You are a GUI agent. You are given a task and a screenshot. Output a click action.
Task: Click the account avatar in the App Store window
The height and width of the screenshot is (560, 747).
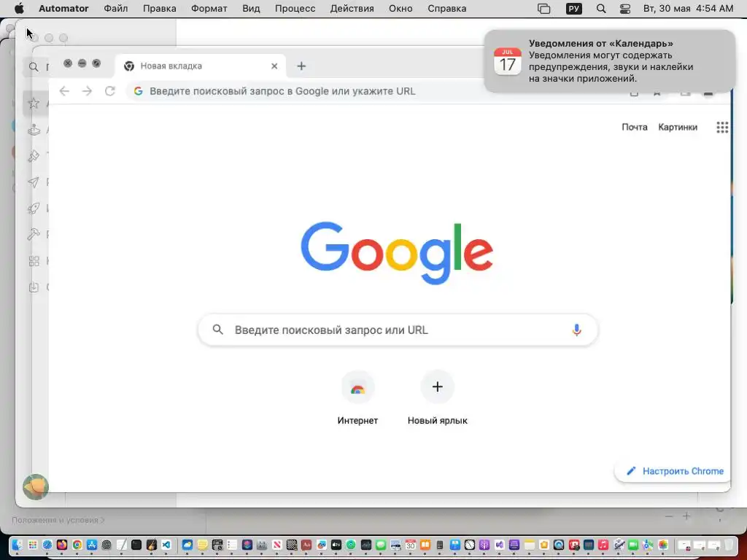[36, 486]
